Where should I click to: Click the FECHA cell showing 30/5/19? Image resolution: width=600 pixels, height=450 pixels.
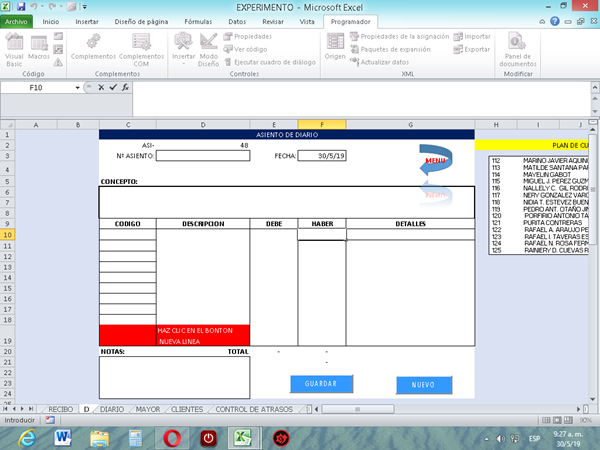322,156
